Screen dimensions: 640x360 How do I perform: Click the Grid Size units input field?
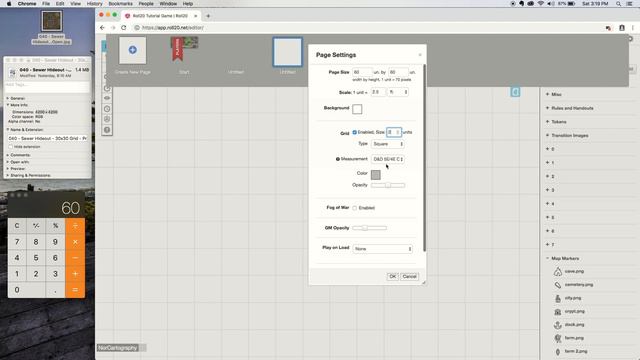tap(394, 132)
